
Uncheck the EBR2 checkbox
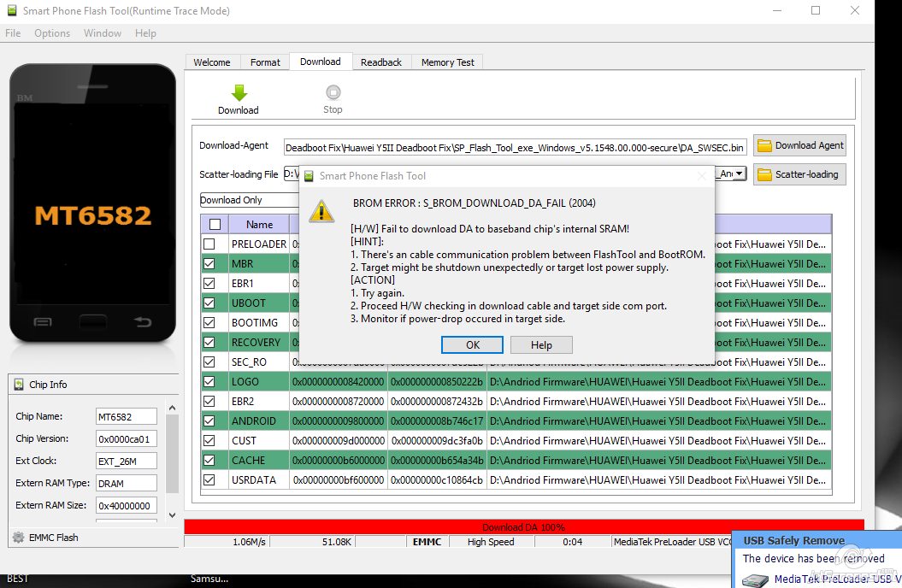(209, 401)
